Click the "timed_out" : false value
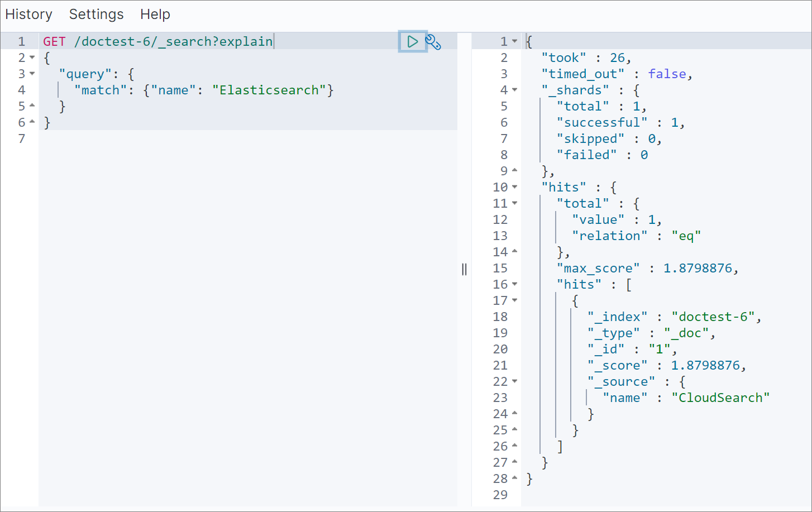Image resolution: width=812 pixels, height=512 pixels. [x=667, y=74]
